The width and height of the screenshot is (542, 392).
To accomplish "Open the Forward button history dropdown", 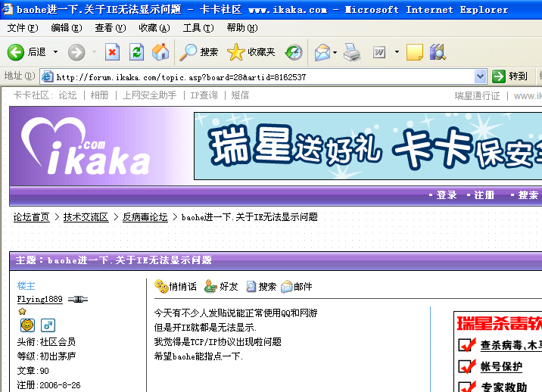I will tap(94, 52).
